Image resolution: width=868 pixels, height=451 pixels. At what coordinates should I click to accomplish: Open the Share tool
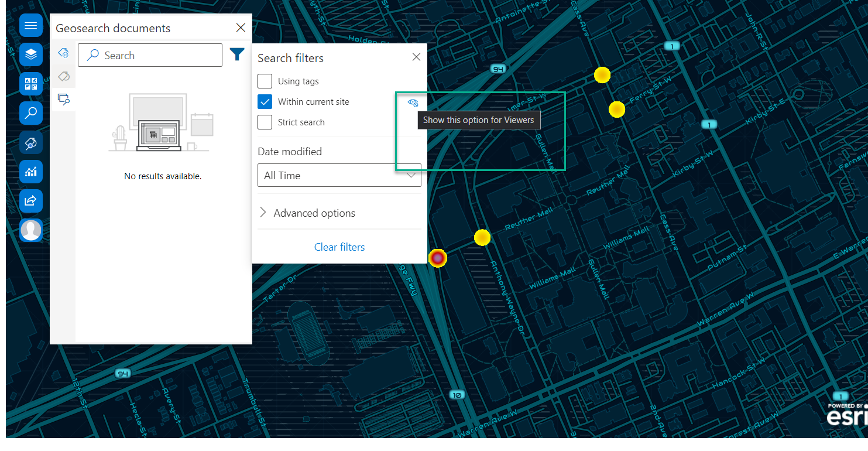31,201
